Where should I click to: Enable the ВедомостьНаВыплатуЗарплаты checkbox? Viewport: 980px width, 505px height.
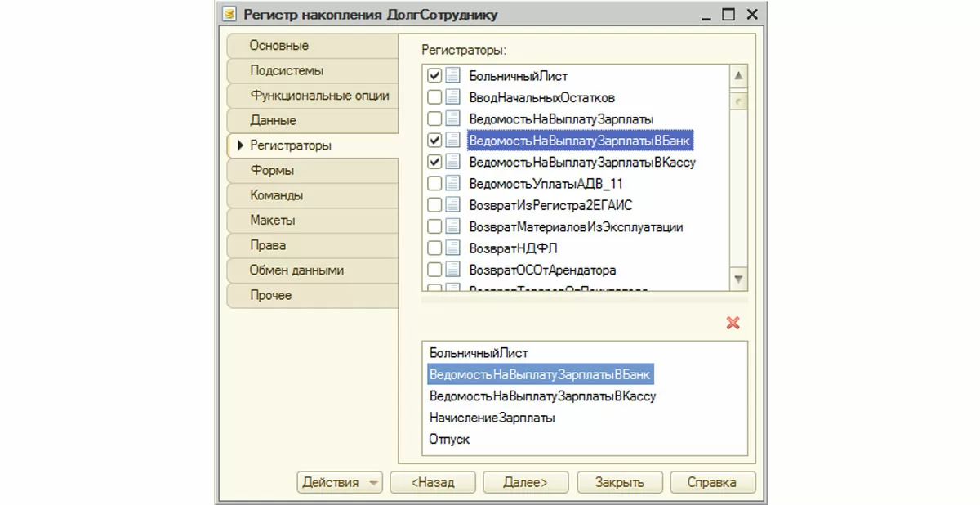[x=434, y=118]
